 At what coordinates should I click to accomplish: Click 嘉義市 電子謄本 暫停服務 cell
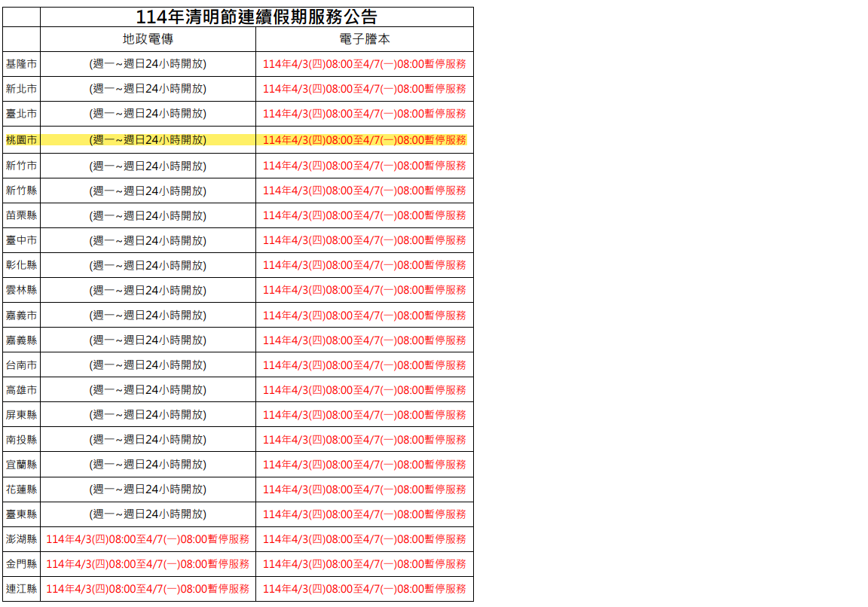coord(364,316)
